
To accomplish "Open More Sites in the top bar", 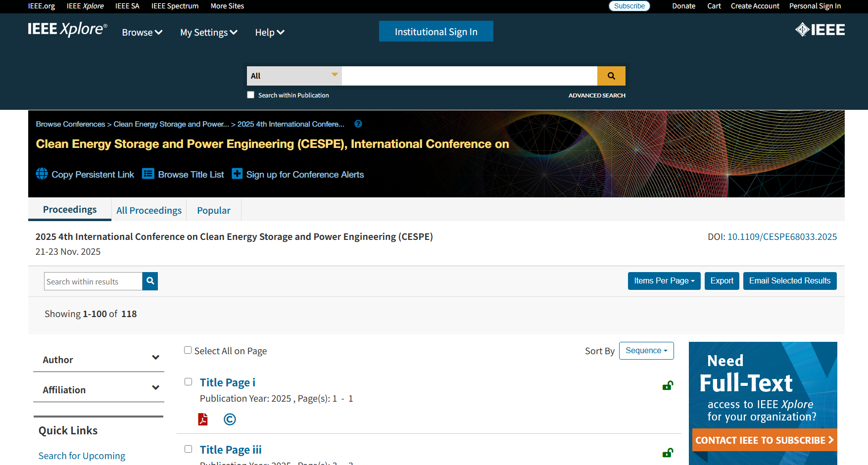I will [227, 6].
